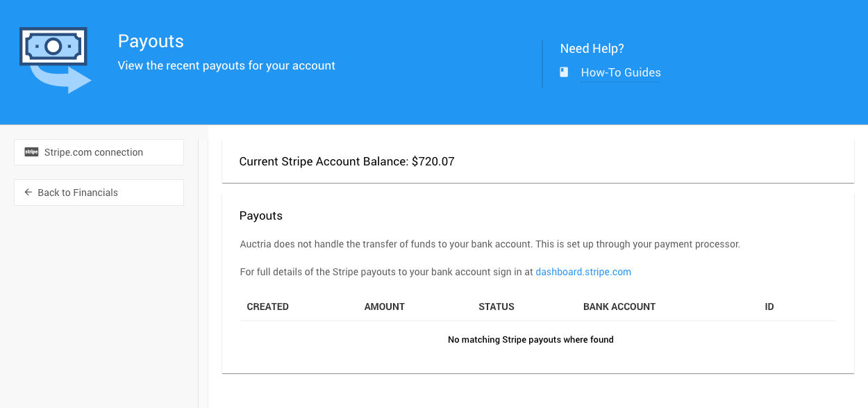The image size is (868, 408).
Task: Click the Need Help? heading
Action: coord(592,49)
